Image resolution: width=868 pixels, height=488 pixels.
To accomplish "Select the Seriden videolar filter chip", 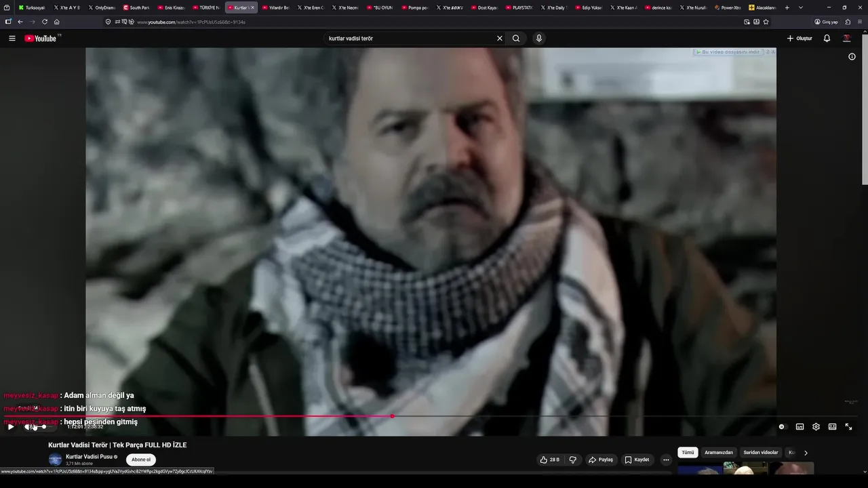I will click(x=761, y=453).
